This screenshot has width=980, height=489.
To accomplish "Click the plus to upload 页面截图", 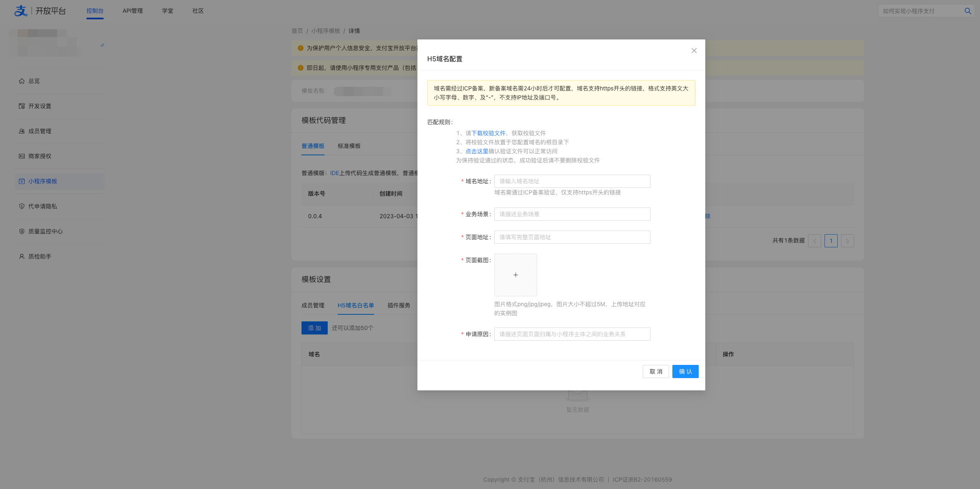I will click(x=515, y=275).
